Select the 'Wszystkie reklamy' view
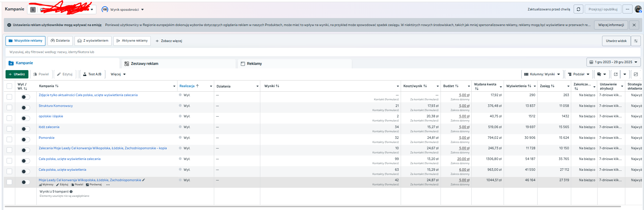Viewport: 644px width, 210px height. pyautogui.click(x=25, y=41)
